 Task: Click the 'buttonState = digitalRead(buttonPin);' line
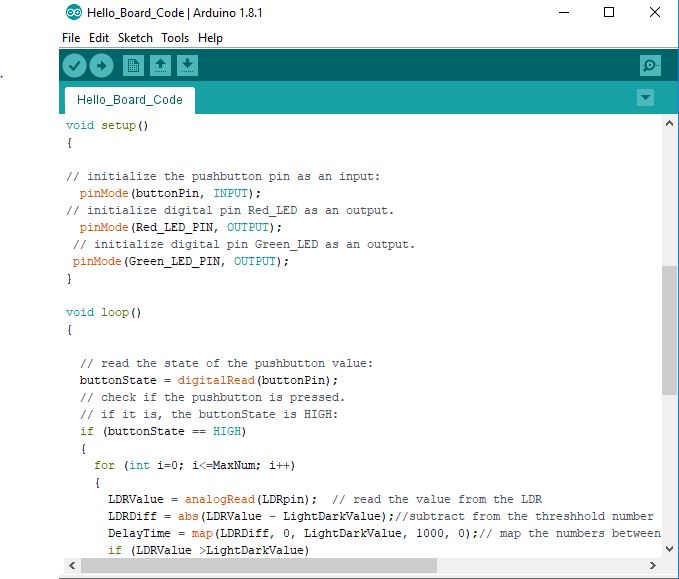pos(209,380)
